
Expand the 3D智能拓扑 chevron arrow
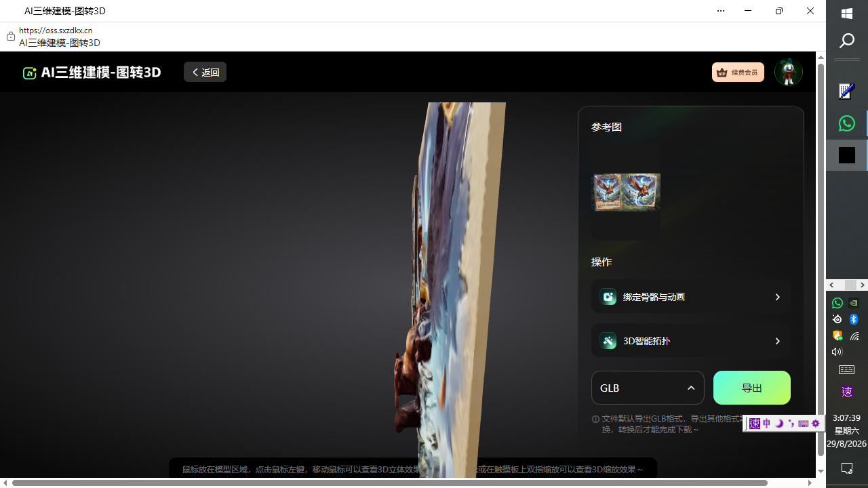(x=778, y=341)
